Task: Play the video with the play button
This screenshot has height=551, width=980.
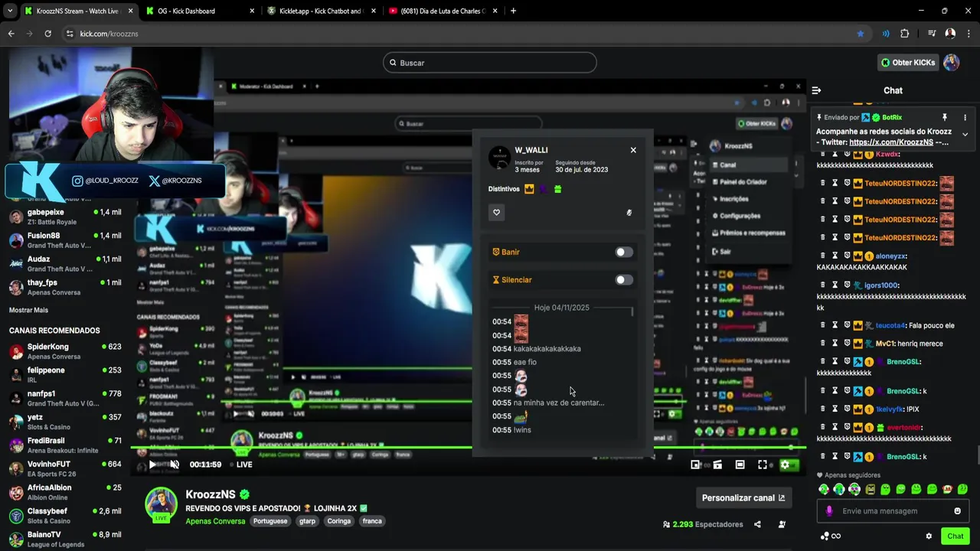Action: (152, 465)
